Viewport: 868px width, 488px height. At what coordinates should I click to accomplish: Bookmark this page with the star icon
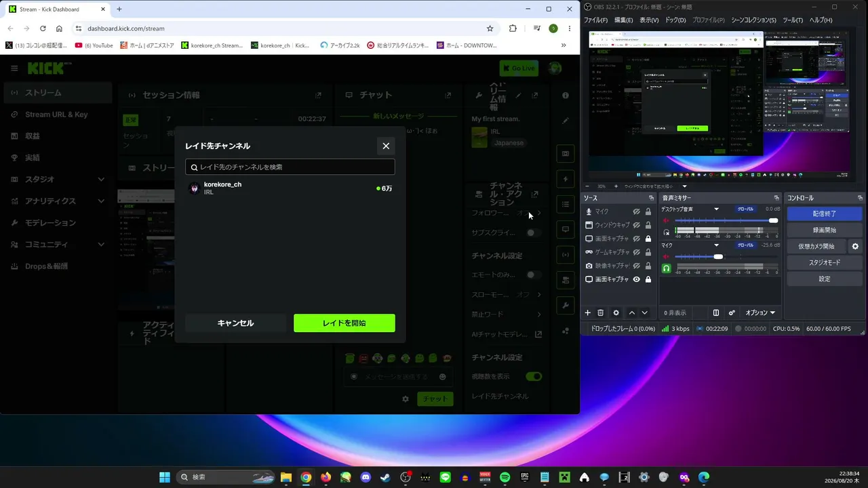[x=490, y=28]
